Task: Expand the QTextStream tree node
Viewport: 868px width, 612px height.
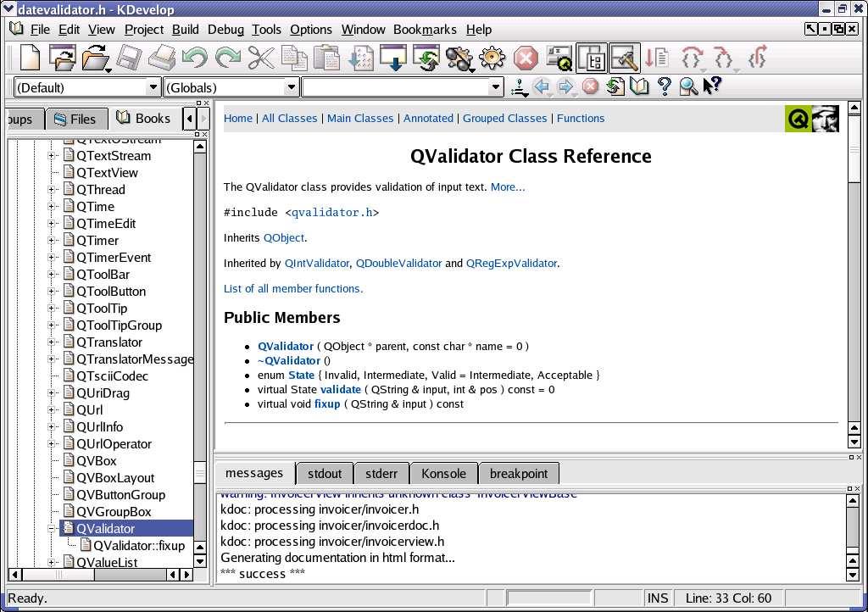Action: tap(51, 156)
